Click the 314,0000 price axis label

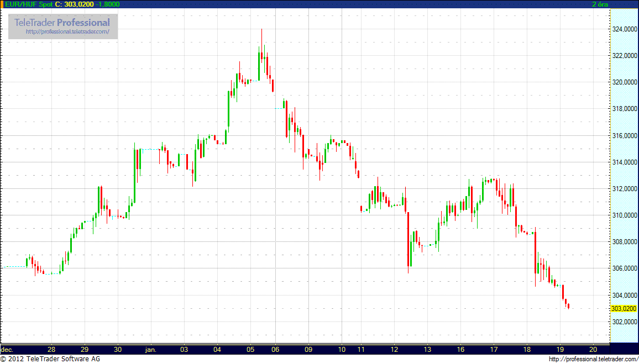[624, 162]
